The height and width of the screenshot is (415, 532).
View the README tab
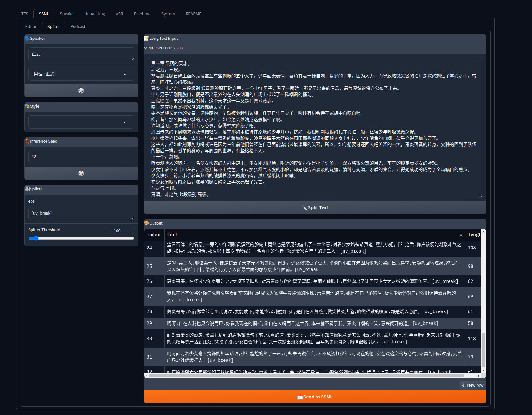[x=194, y=14]
